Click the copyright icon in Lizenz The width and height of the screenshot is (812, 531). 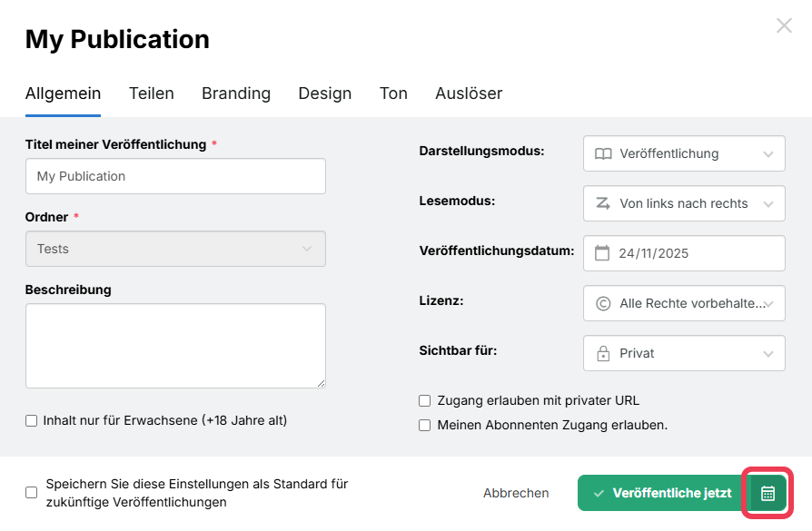point(603,303)
